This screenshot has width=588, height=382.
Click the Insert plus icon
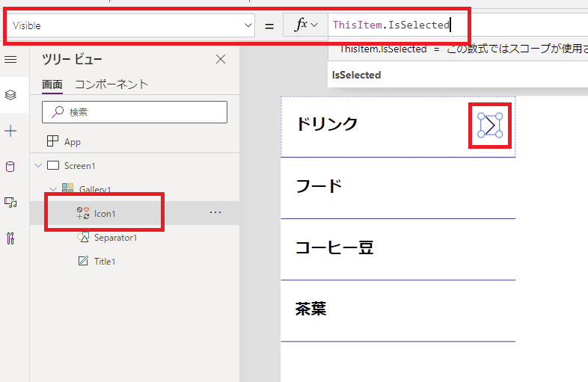coord(10,131)
